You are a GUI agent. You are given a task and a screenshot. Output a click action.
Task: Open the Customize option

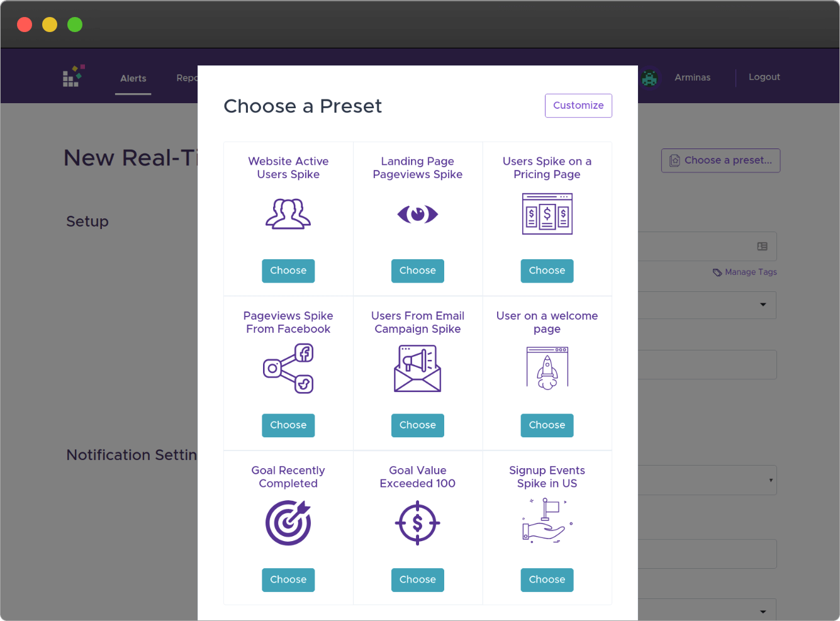pyautogui.click(x=578, y=106)
